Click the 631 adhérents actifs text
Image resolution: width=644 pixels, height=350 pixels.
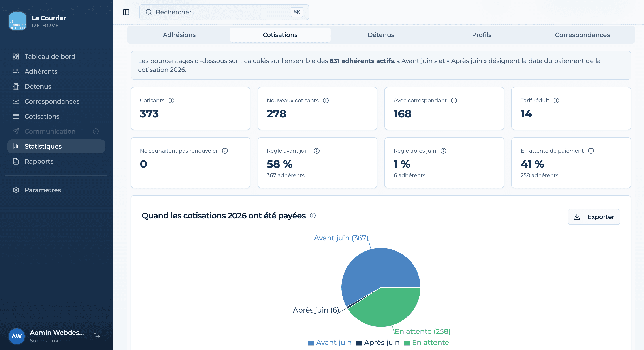coord(362,61)
